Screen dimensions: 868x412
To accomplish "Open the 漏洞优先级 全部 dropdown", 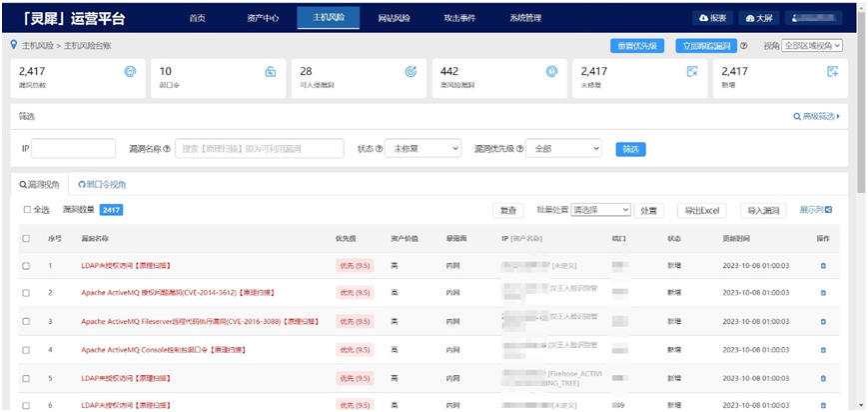I will click(x=563, y=149).
